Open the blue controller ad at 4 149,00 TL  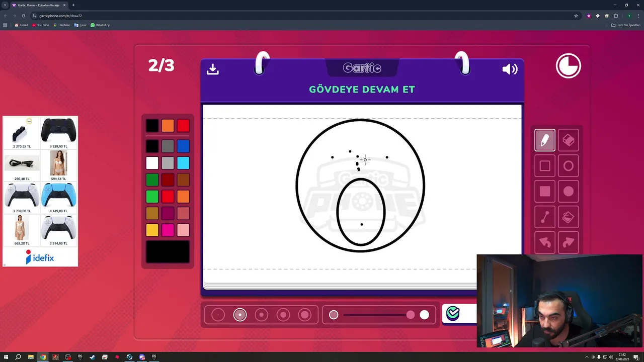point(59,198)
